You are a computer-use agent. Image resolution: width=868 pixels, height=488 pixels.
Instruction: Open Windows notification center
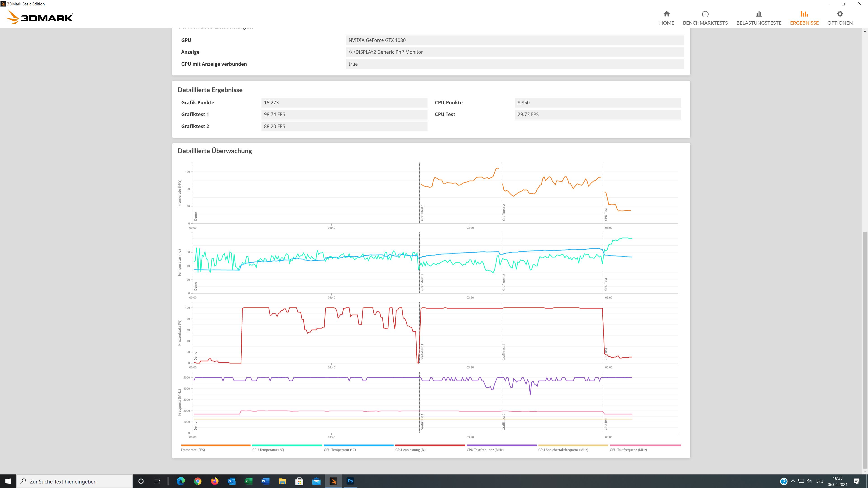point(856,481)
